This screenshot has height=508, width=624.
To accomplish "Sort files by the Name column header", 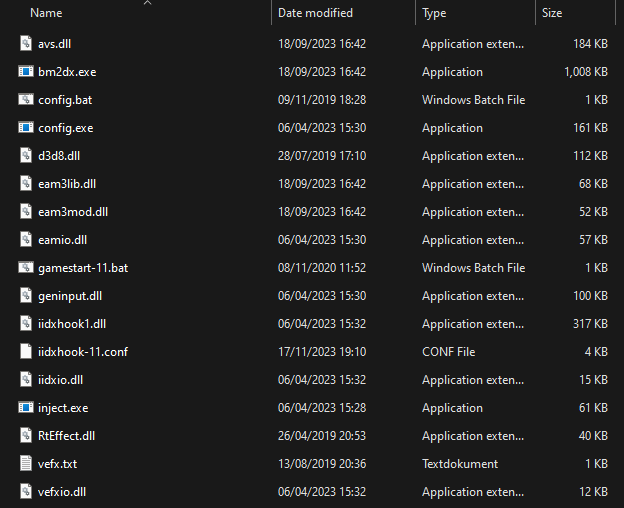I will point(46,13).
